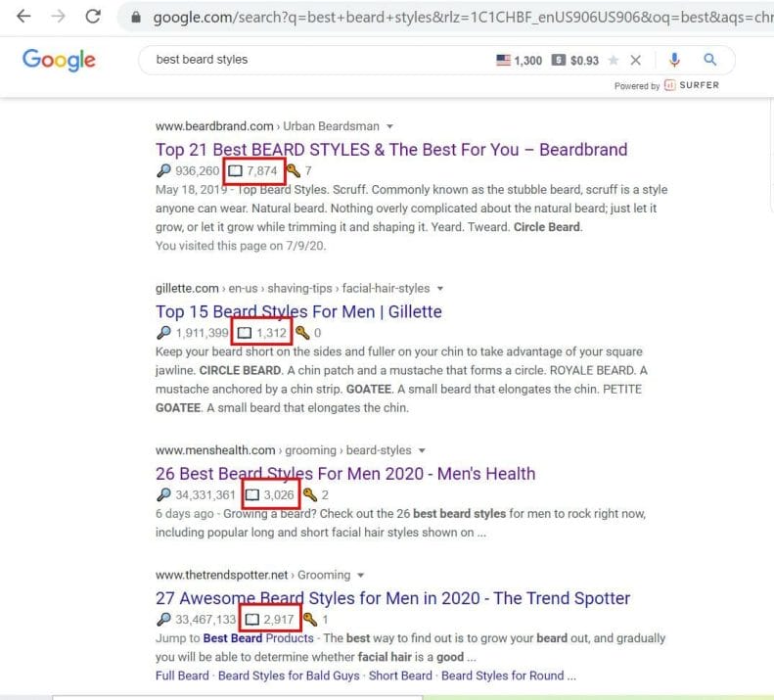Viewport: 774px width, 700px height.
Task: Click key icon in Gillette result
Action: (x=302, y=333)
